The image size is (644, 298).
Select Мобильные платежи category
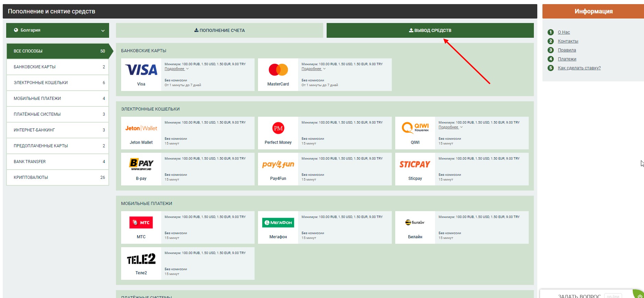(58, 99)
